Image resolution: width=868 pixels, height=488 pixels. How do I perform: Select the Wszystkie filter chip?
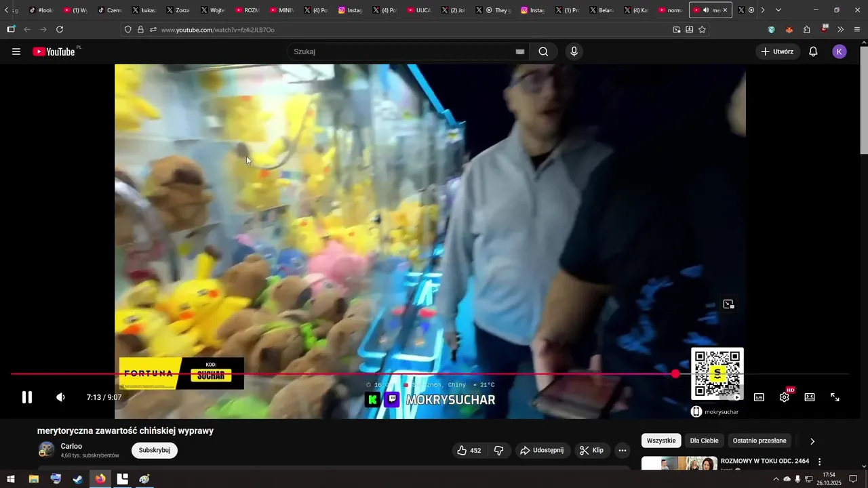[x=661, y=441]
